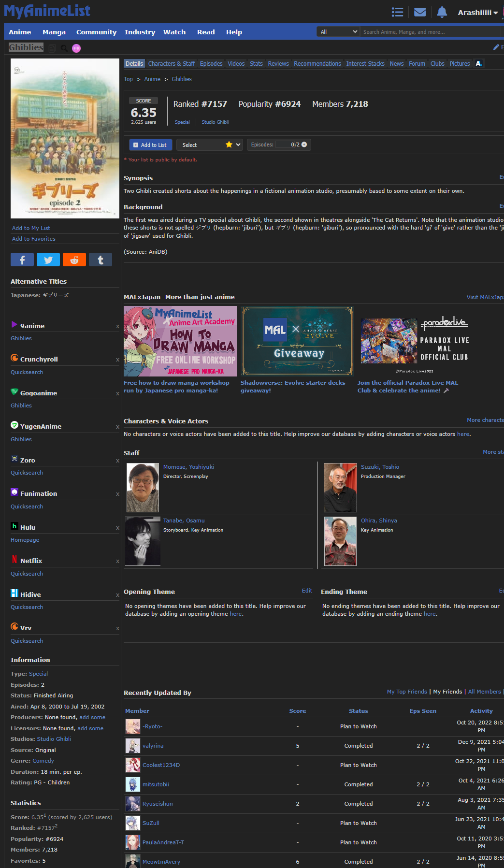
Task: Open the Gogoanime site header
Action: click(38, 393)
